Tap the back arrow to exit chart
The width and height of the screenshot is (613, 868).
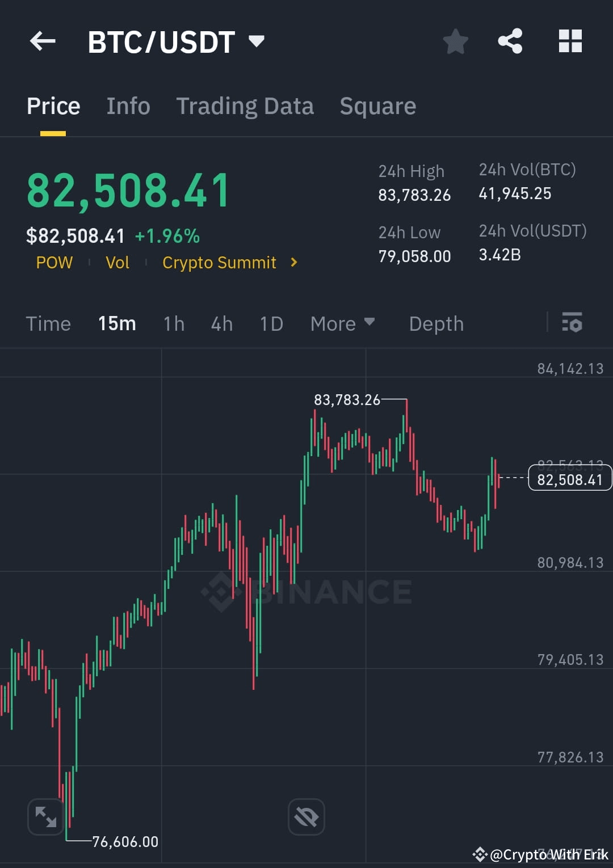pos(43,41)
